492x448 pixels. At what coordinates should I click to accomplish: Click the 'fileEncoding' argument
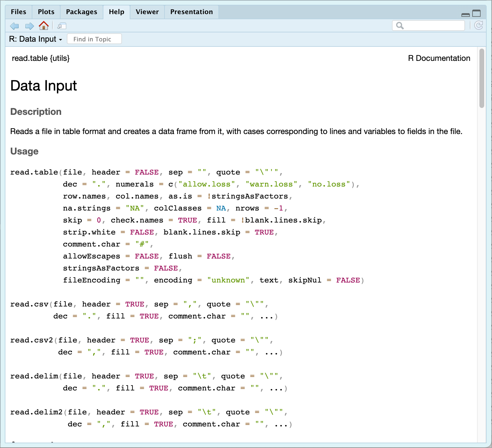coord(92,280)
